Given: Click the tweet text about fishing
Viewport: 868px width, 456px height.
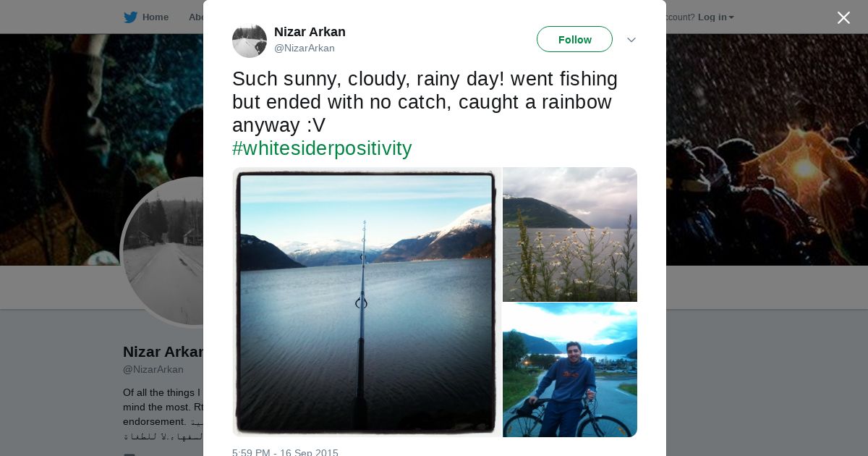Looking at the screenshot, I should coord(425,101).
